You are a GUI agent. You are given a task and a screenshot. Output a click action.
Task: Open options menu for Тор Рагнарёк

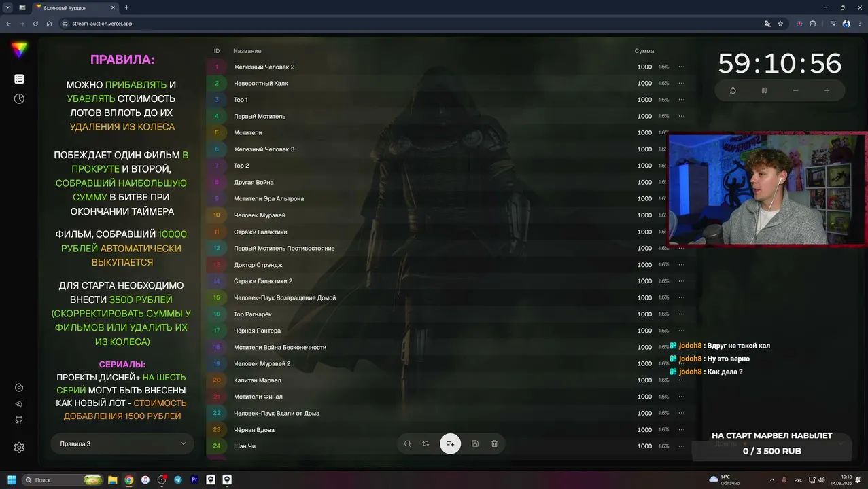point(682,314)
